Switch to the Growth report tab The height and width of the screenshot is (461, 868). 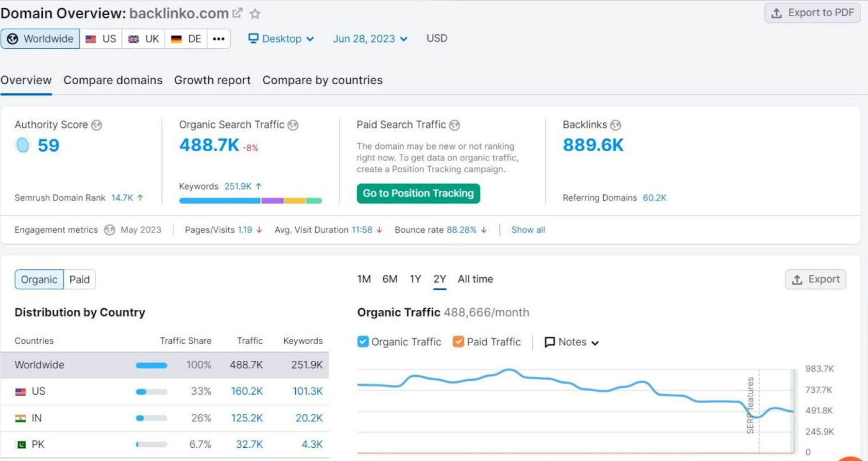pos(212,80)
